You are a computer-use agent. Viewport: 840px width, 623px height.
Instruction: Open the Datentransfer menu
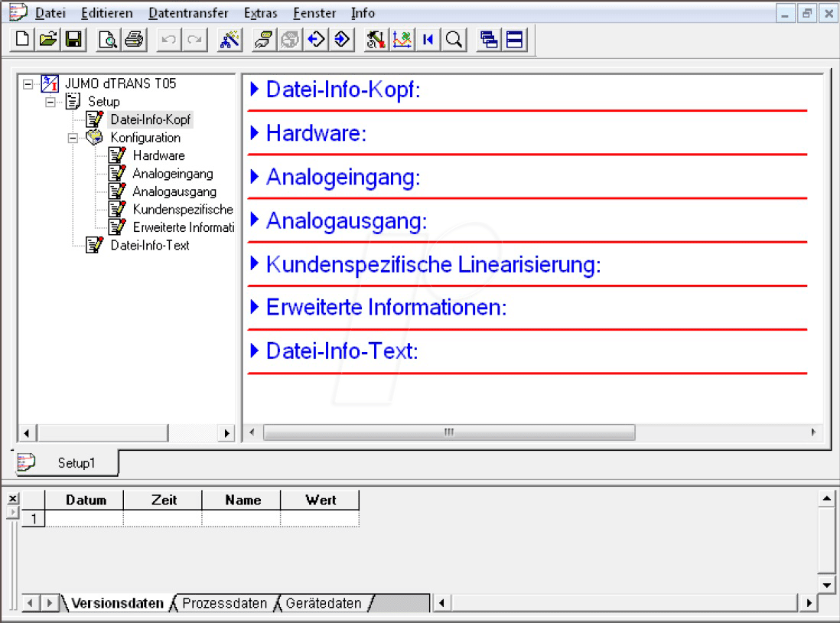click(188, 13)
